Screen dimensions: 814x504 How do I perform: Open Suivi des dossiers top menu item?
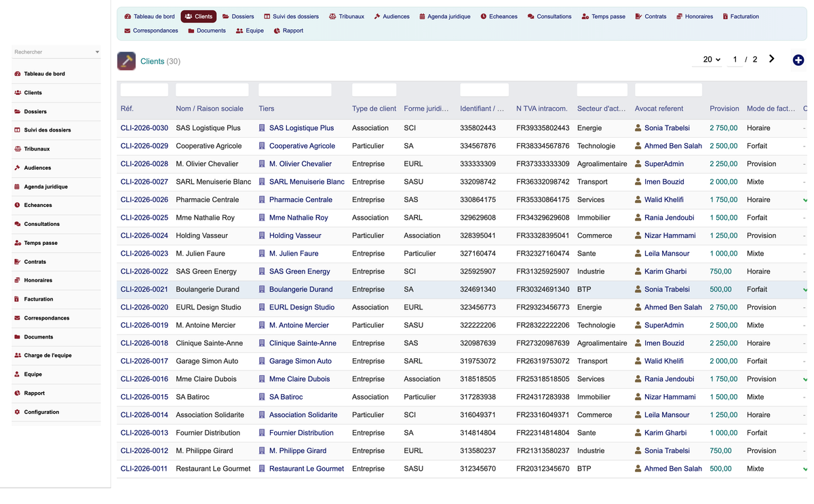[292, 16]
